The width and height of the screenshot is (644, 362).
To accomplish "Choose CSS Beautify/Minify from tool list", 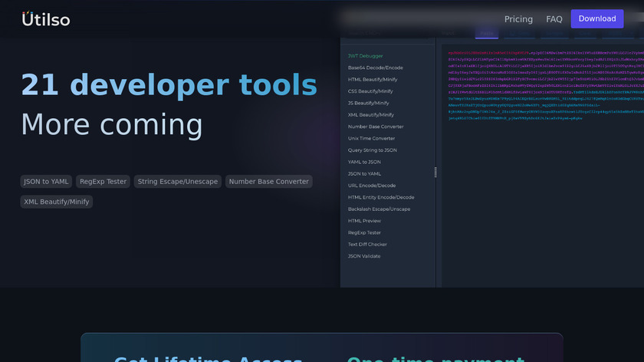I will [x=371, y=91].
